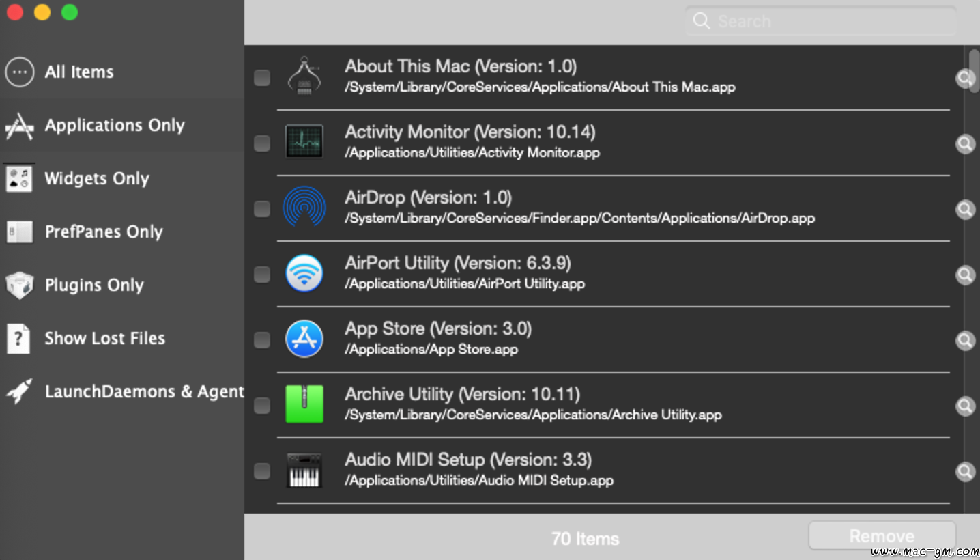This screenshot has width=980, height=560.
Task: Click the Audio MIDI Setup (Version: 3.3) title
Action: click(468, 460)
